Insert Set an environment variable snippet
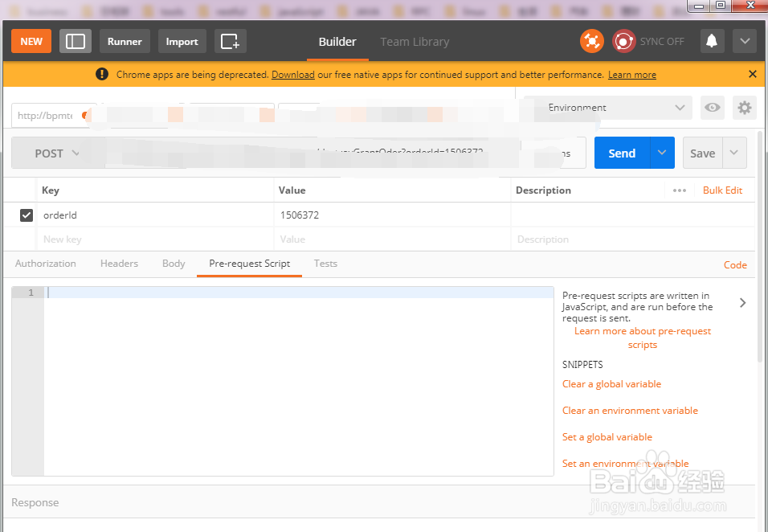This screenshot has height=532, width=768. [626, 464]
